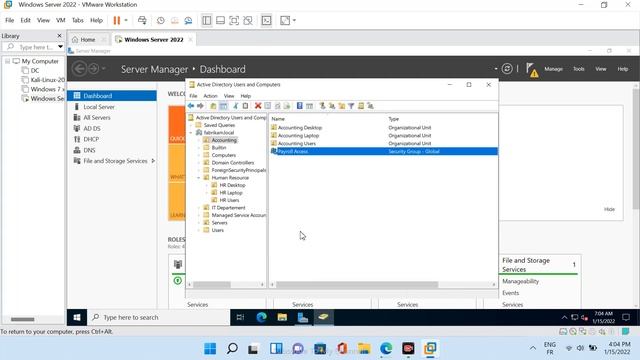The image size is (640, 360).
Task: Open View menu in Active Directory window
Action: tap(229, 96)
